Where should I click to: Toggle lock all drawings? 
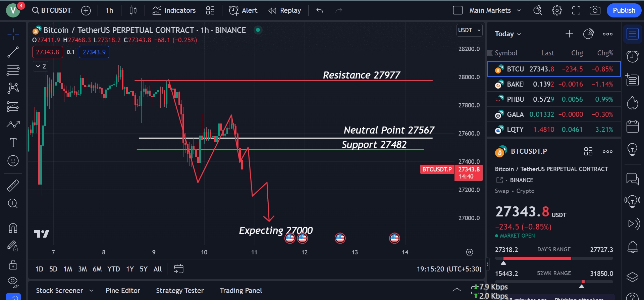[x=13, y=265]
